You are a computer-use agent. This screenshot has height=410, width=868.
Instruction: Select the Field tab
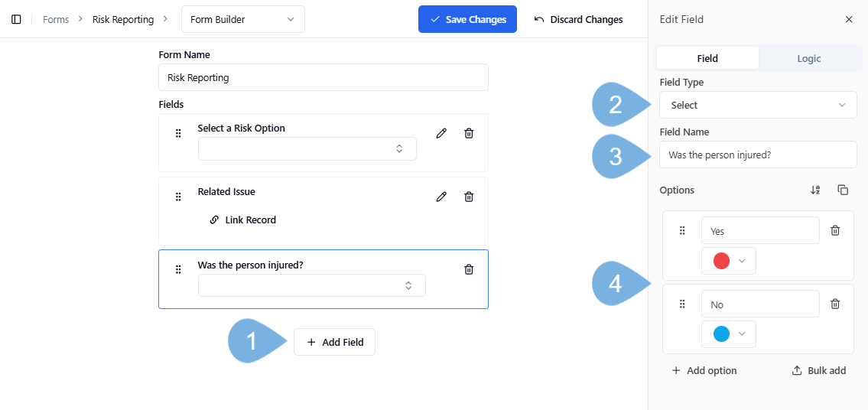[x=707, y=58]
